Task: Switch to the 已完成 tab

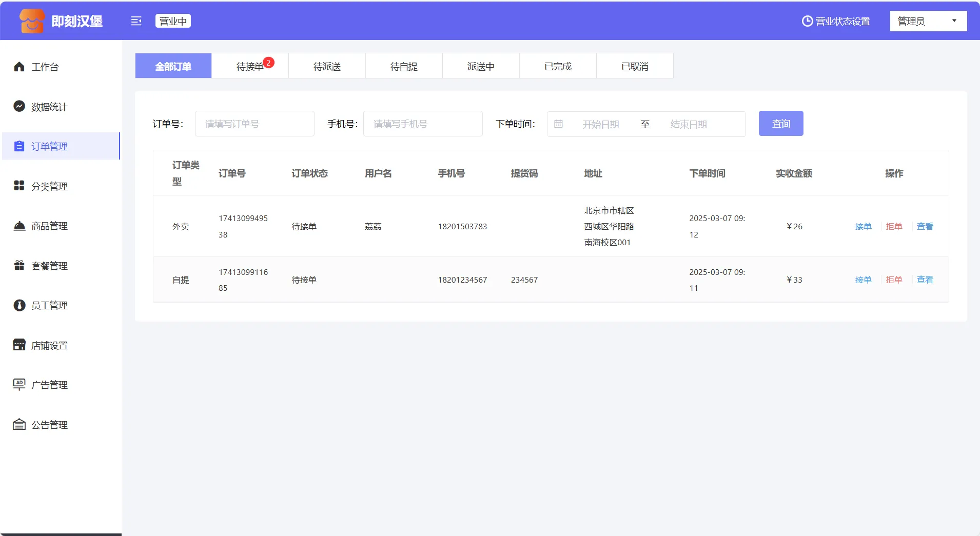Action: tap(558, 66)
